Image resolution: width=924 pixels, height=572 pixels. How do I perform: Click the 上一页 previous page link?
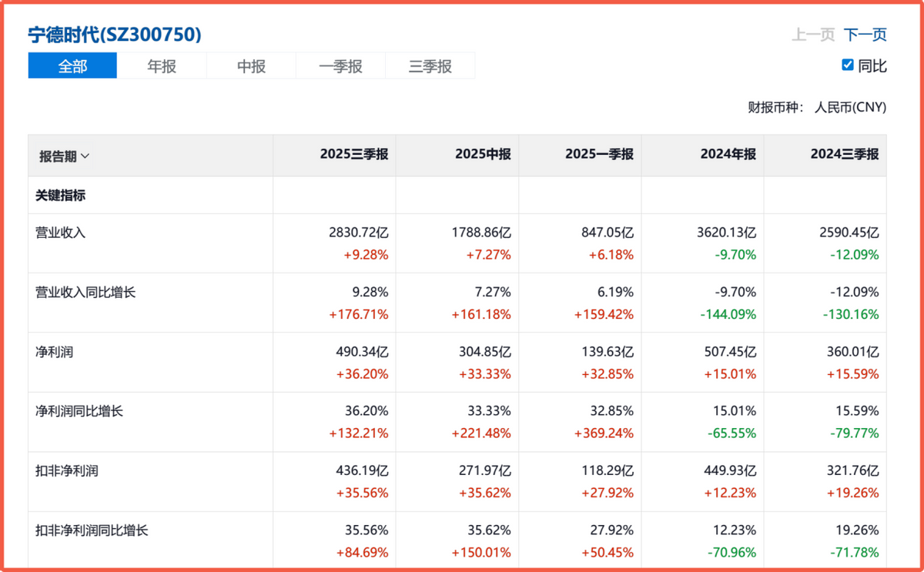click(813, 35)
